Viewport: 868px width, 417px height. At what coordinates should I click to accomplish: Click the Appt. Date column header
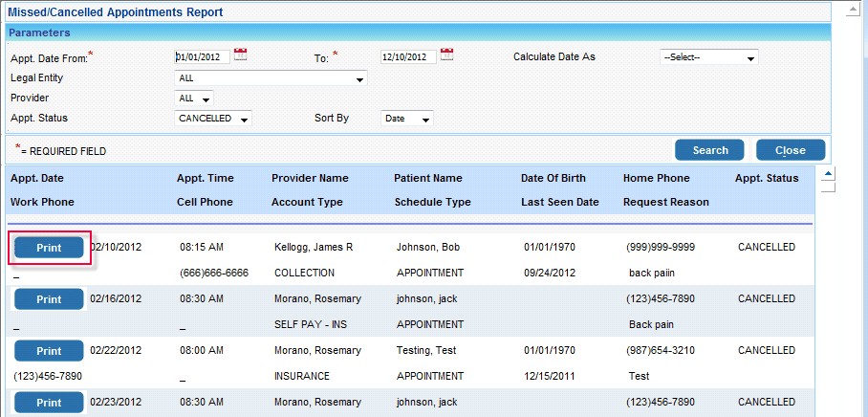(37, 178)
